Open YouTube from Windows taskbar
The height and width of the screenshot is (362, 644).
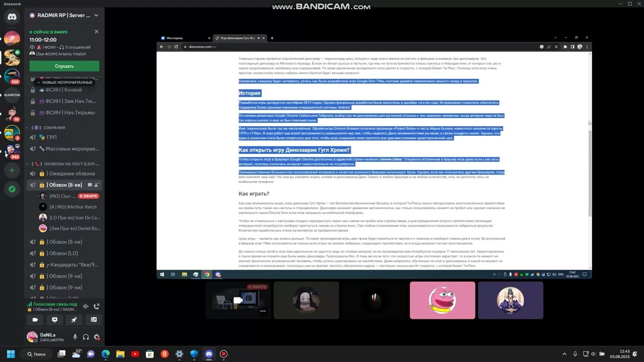[135, 354]
